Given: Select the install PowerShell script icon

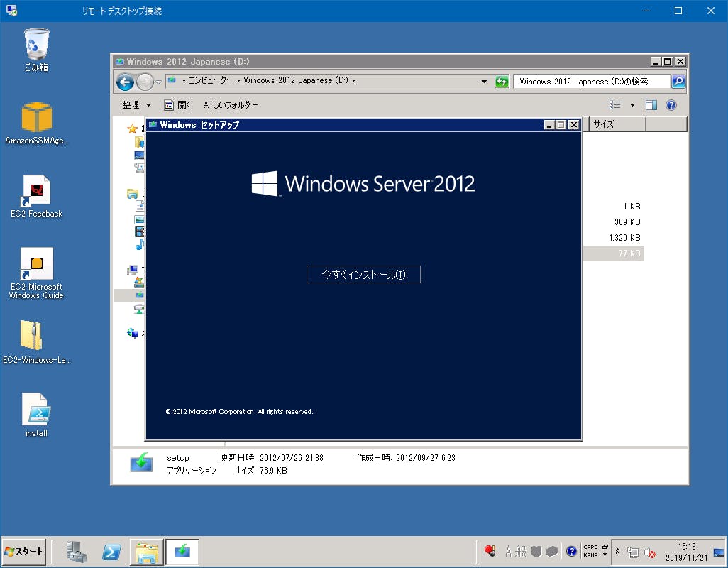Looking at the screenshot, I should [x=37, y=415].
